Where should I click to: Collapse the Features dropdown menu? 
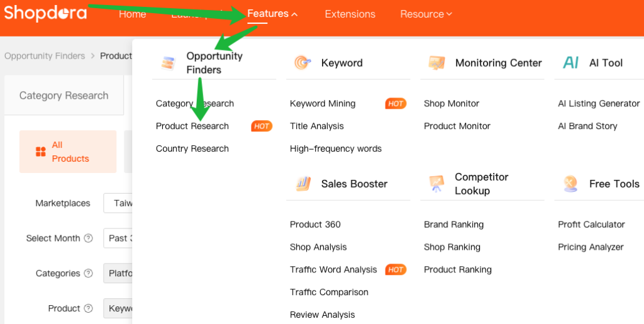pyautogui.click(x=273, y=14)
